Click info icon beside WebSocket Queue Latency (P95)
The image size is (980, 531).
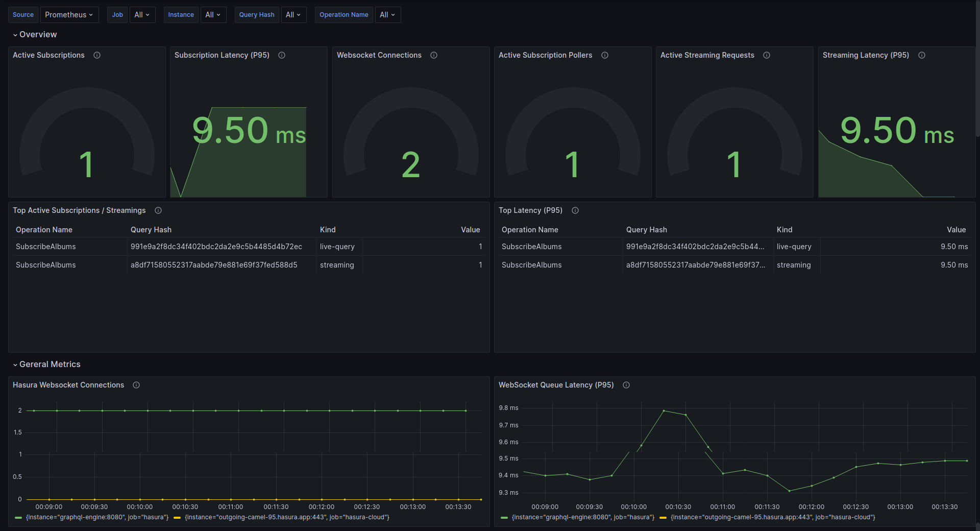626,385
